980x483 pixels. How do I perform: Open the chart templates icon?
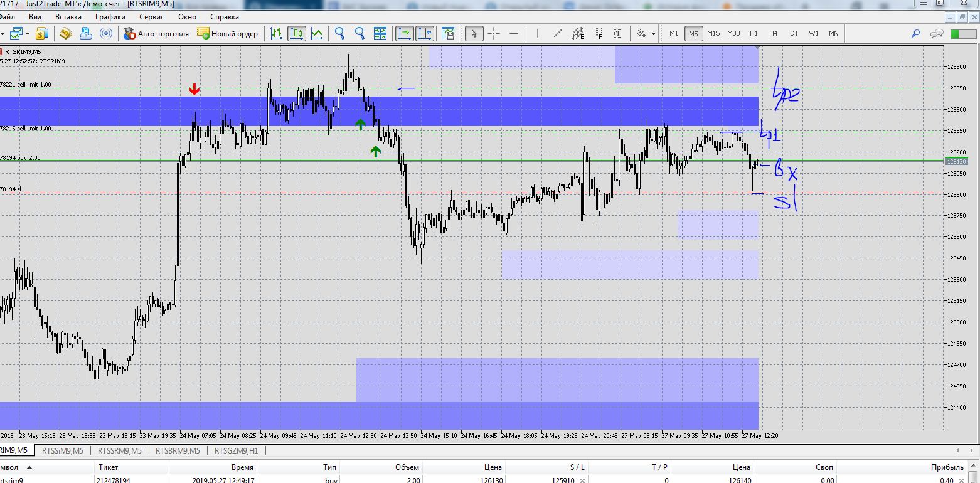point(448,33)
